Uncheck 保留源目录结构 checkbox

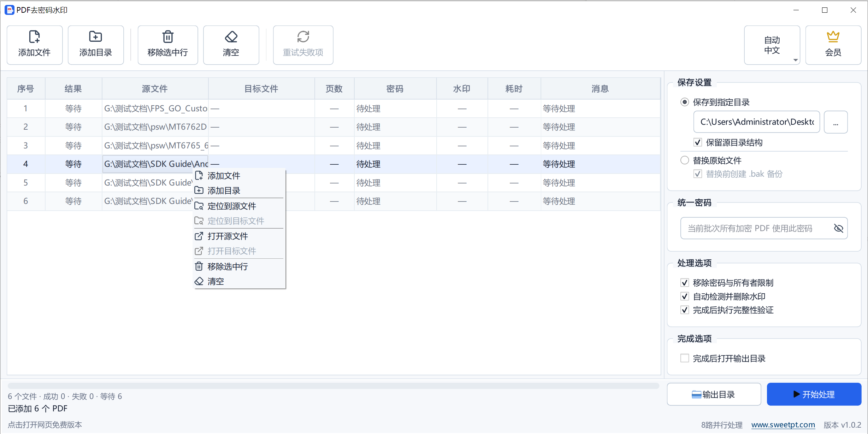[x=697, y=142]
